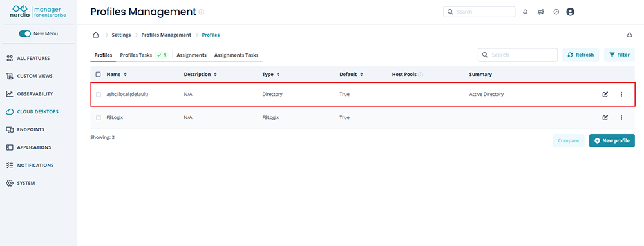The height and width of the screenshot is (246, 644).
Task: Switch to the Profiles Tasks tab
Action: (x=144, y=55)
